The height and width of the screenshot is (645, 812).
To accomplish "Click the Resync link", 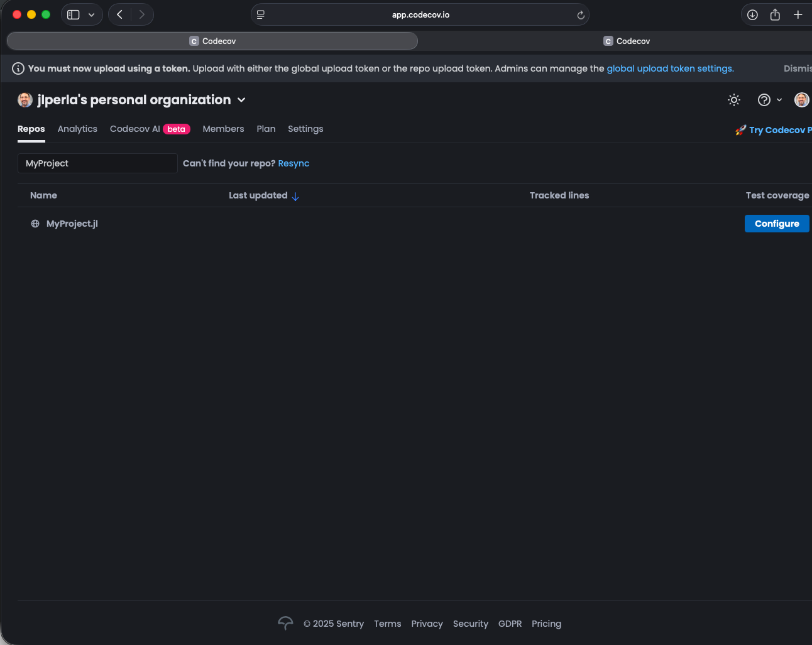I will pyautogui.click(x=294, y=163).
